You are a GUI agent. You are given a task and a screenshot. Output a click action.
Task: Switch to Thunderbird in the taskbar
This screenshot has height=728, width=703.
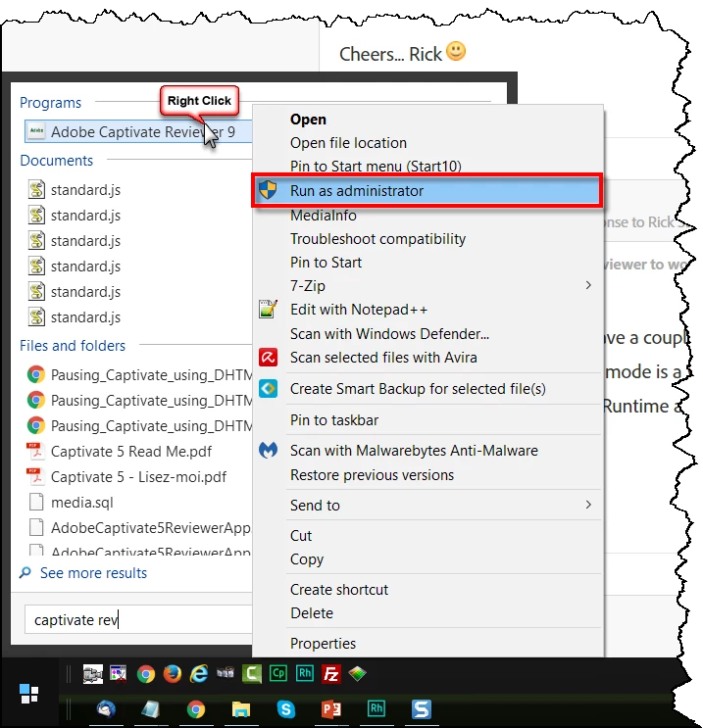106,709
